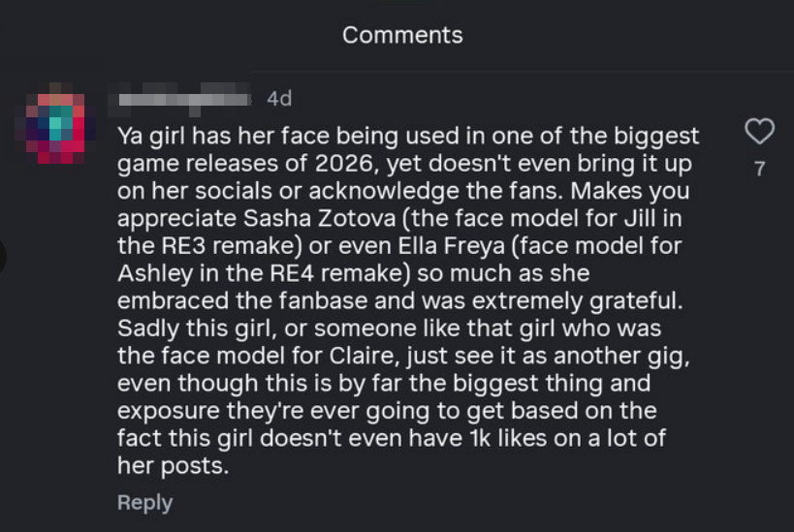Open the blurred commenter username

[x=185, y=99]
